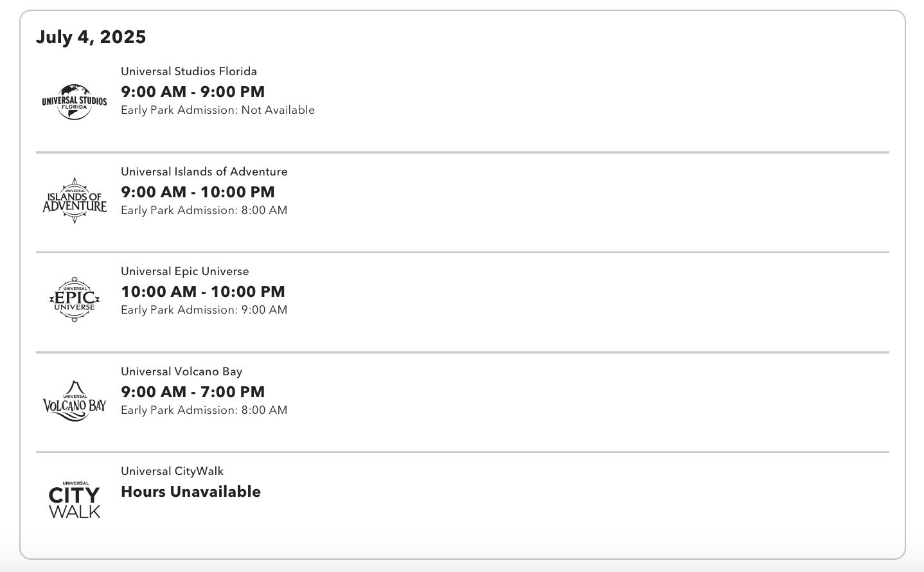The width and height of the screenshot is (924, 572).
Task: Open the Universal Islands of Adventure name
Action: [204, 172]
